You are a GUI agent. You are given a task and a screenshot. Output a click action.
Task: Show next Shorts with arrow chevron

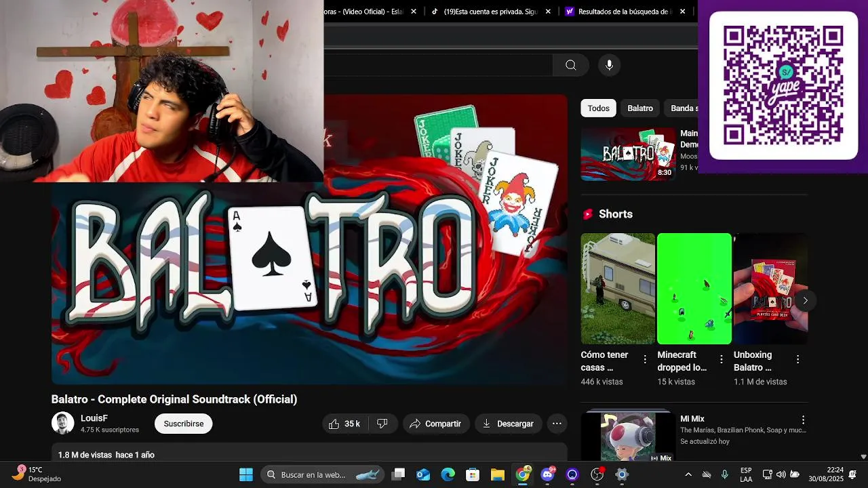[x=805, y=300]
